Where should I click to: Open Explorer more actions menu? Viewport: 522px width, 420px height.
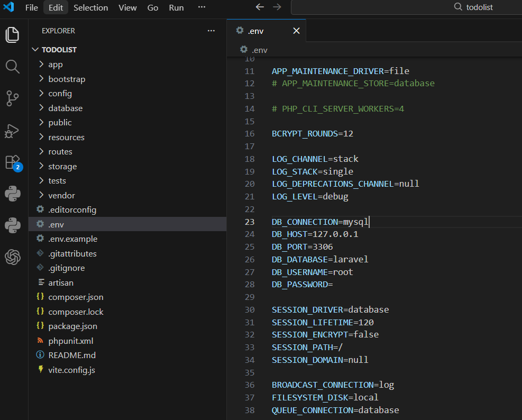(211, 31)
